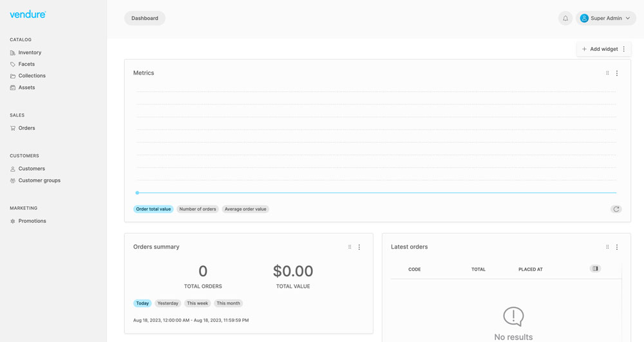
Task: Open Metrics widget three-dot menu
Action: coord(617,73)
